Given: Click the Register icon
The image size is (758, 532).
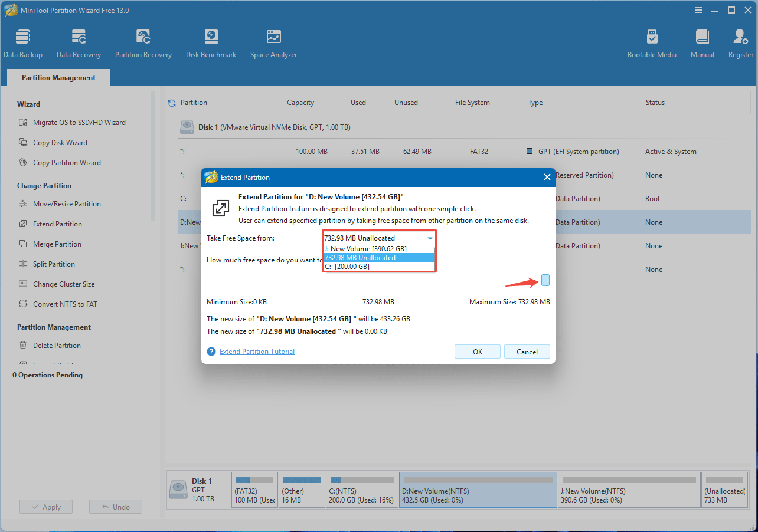Looking at the screenshot, I should point(740,42).
